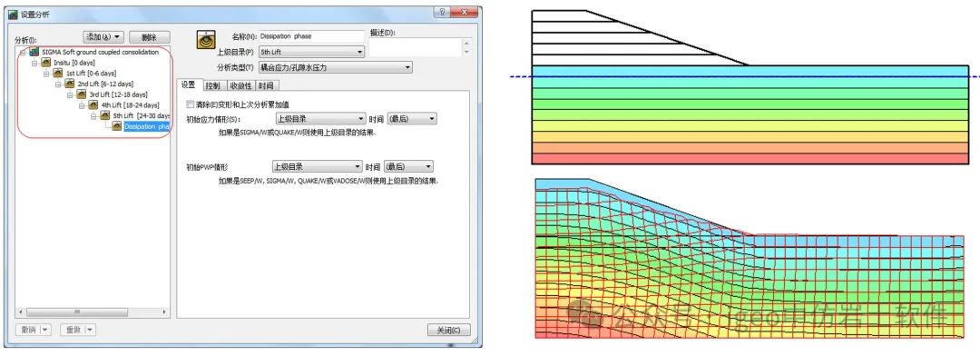Click the 关闭(C) button
The image size is (980, 356).
[449, 331]
